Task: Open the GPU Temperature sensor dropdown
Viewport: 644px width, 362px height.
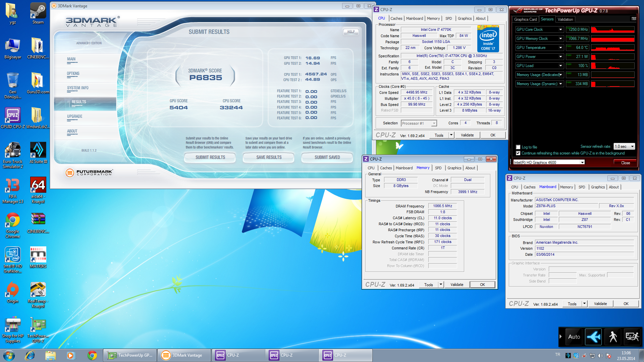Action: [560, 48]
